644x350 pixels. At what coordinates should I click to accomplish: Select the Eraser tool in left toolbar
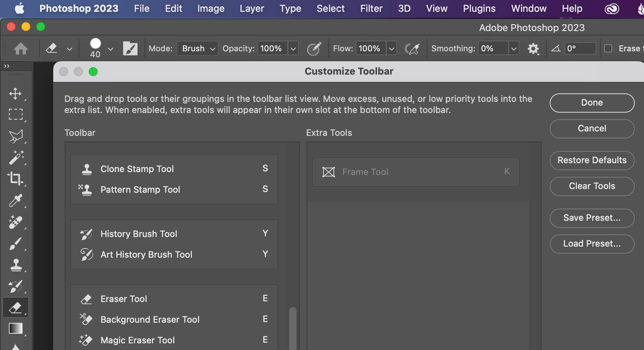coord(16,308)
